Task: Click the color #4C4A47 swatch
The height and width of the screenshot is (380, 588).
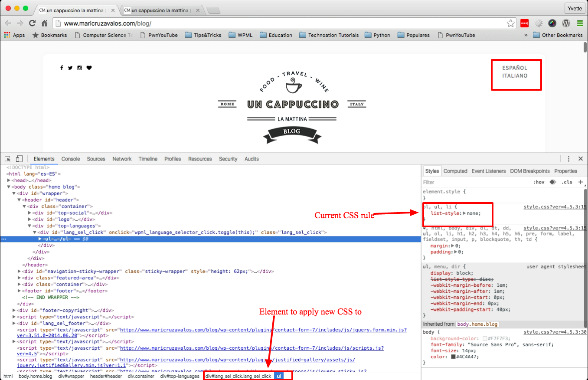Action: (x=453, y=357)
